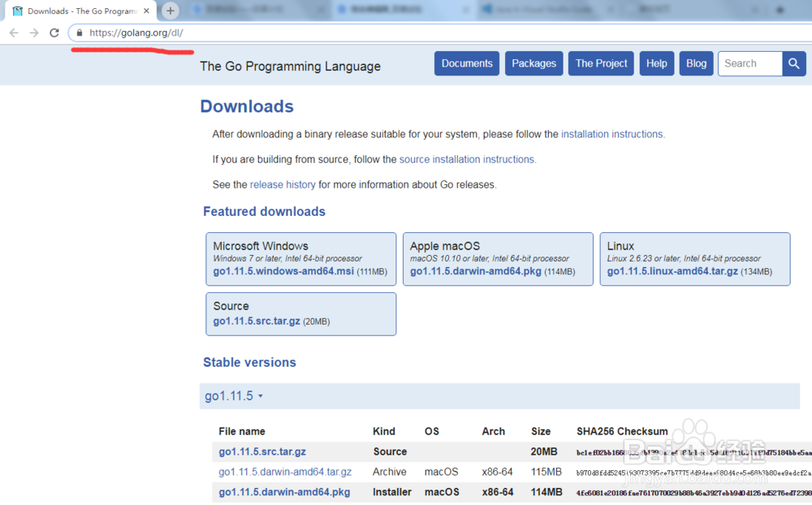Click the SHA256 Checksum column header

(622, 431)
